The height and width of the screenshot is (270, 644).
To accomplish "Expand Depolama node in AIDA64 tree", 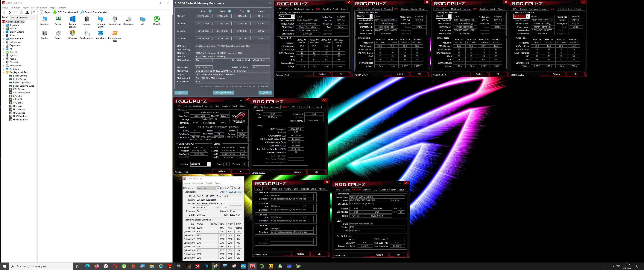I will tap(4, 45).
